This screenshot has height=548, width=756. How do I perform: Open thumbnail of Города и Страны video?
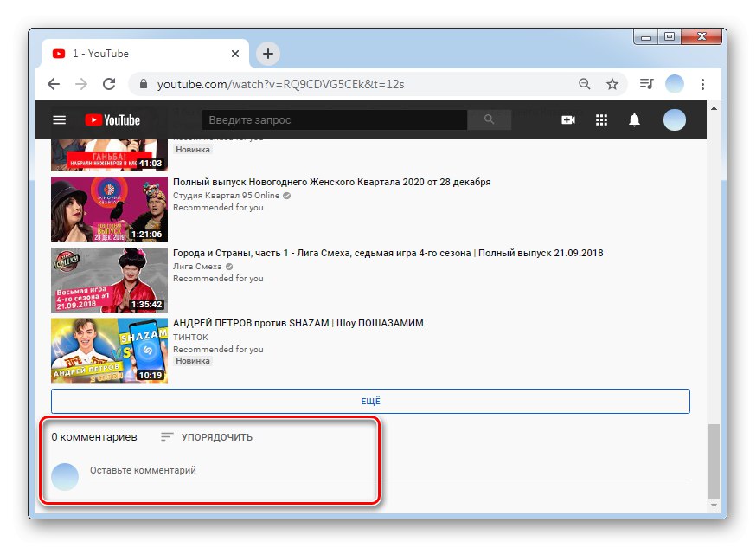pyautogui.click(x=110, y=280)
